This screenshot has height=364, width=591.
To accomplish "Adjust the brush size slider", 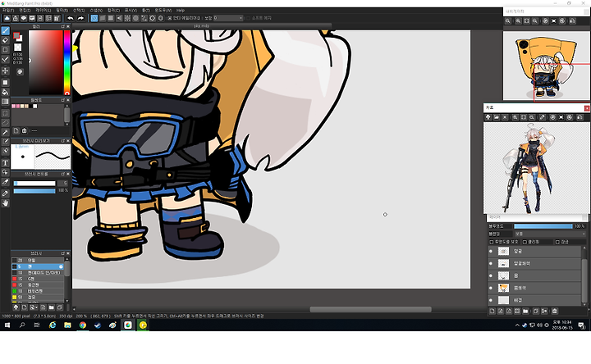I will pyautogui.click(x=34, y=184).
